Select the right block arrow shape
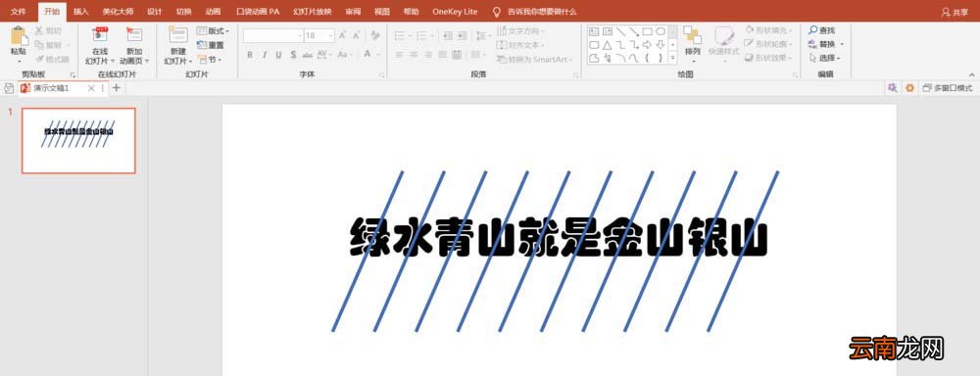This screenshot has width=980, height=376. [647, 45]
